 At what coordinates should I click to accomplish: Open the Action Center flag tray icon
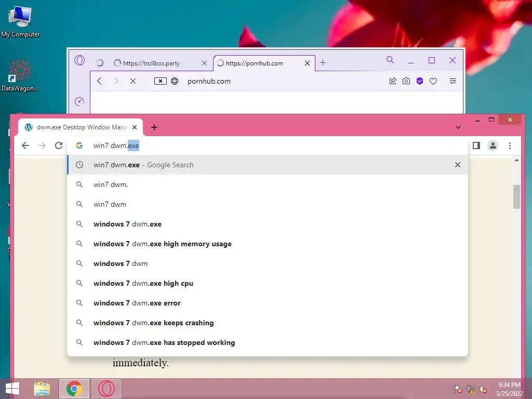pyautogui.click(x=458, y=389)
